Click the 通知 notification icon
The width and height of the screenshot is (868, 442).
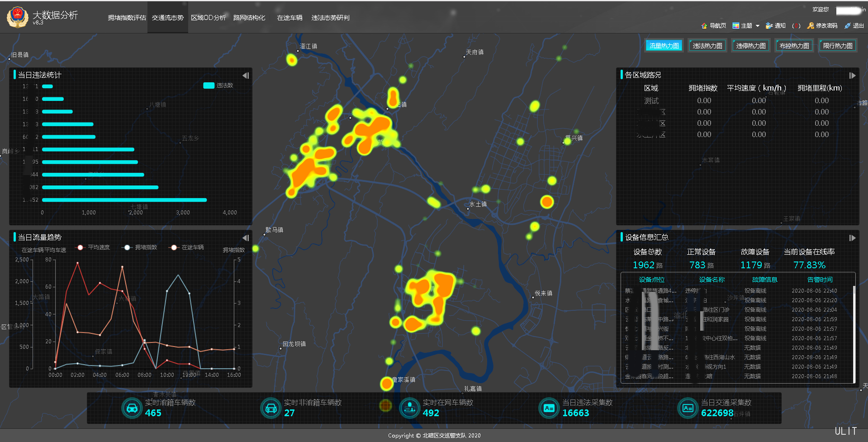click(x=769, y=26)
